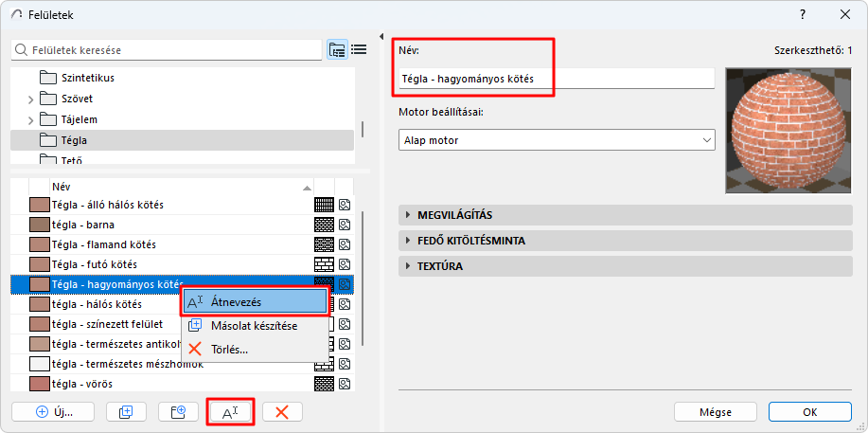The height and width of the screenshot is (433, 868).
Task: Click the Felületek keresése search field
Action: (x=168, y=49)
